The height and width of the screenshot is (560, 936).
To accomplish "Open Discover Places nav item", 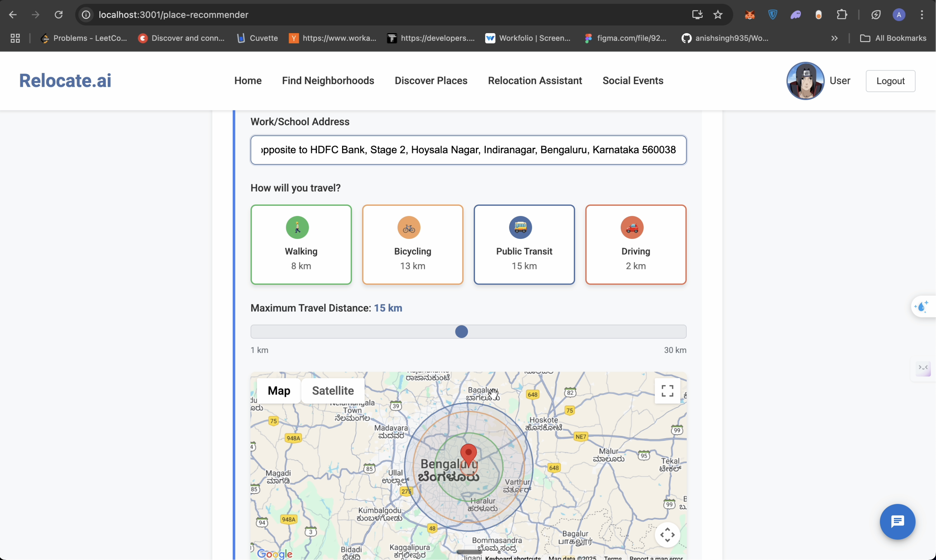I will pos(431,81).
